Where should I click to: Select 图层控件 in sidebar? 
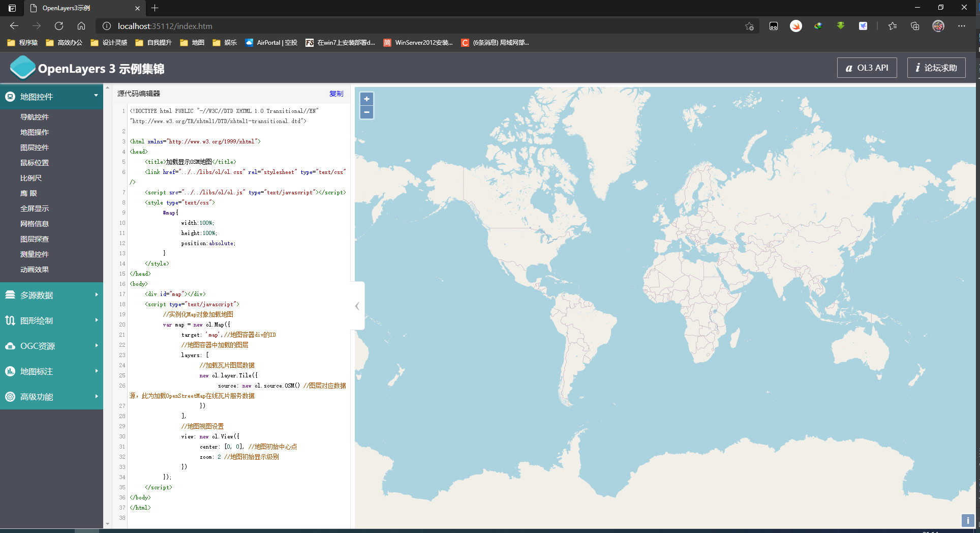35,147
